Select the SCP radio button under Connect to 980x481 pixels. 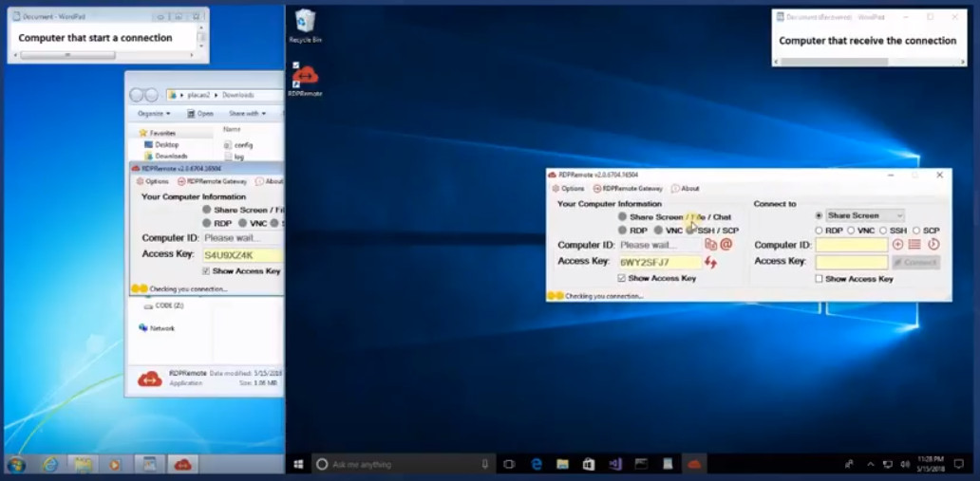pyautogui.click(x=916, y=231)
